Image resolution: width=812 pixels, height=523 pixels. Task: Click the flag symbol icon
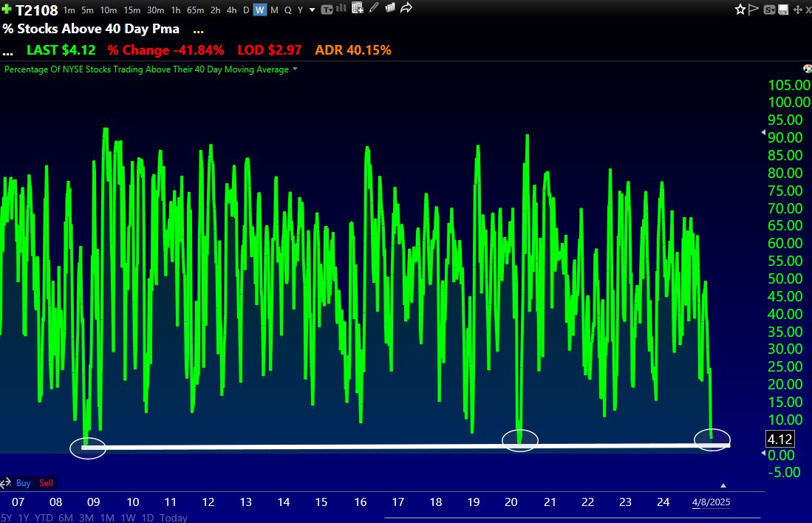(x=754, y=10)
